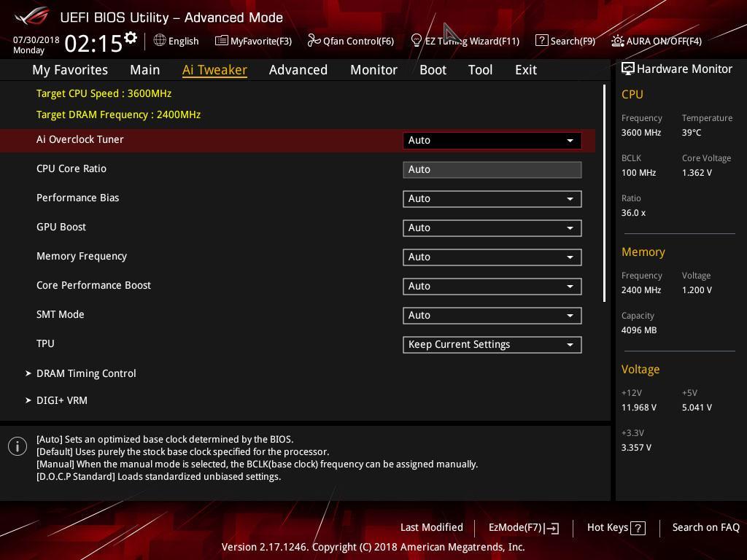The height and width of the screenshot is (560, 747).
Task: Click the Hardware Monitor display icon
Action: [x=628, y=69]
